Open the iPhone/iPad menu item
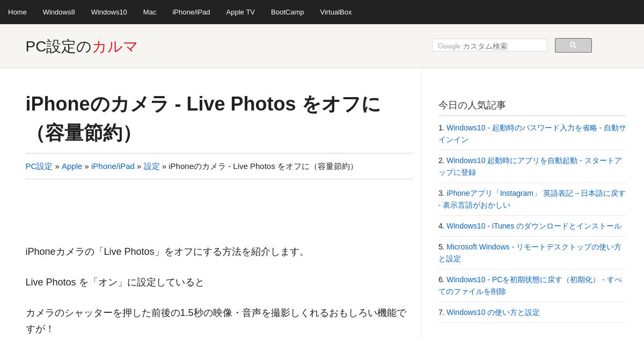The width and height of the screenshot is (644, 338). tap(191, 12)
